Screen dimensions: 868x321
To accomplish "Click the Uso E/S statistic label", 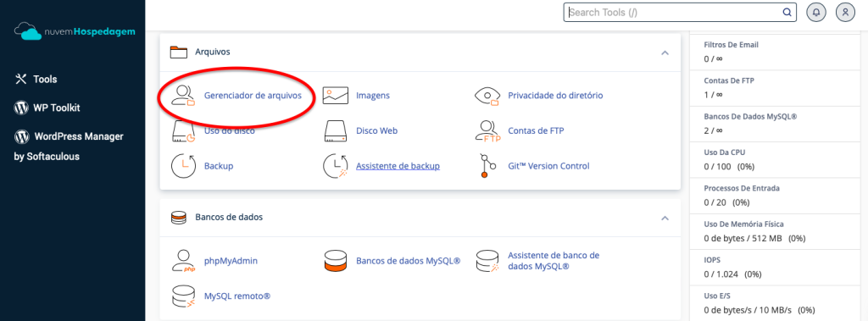I will tap(717, 296).
